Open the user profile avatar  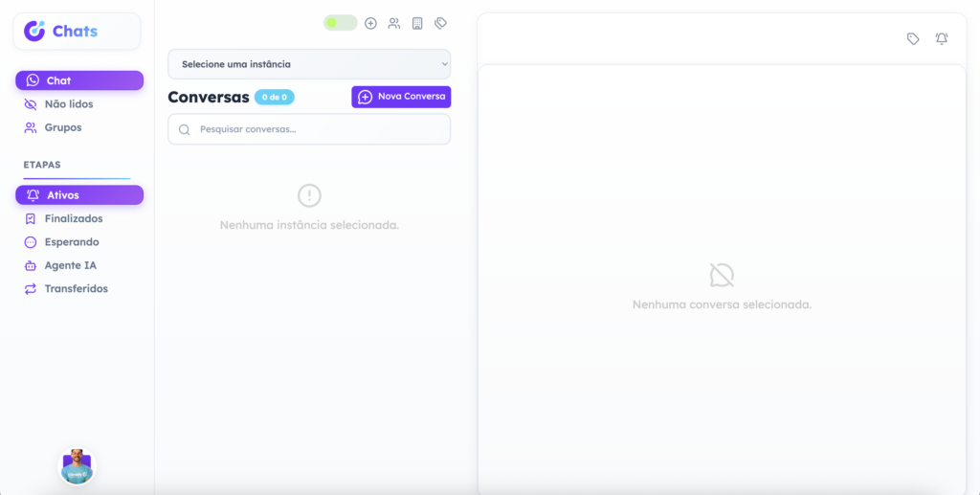pyautogui.click(x=77, y=467)
